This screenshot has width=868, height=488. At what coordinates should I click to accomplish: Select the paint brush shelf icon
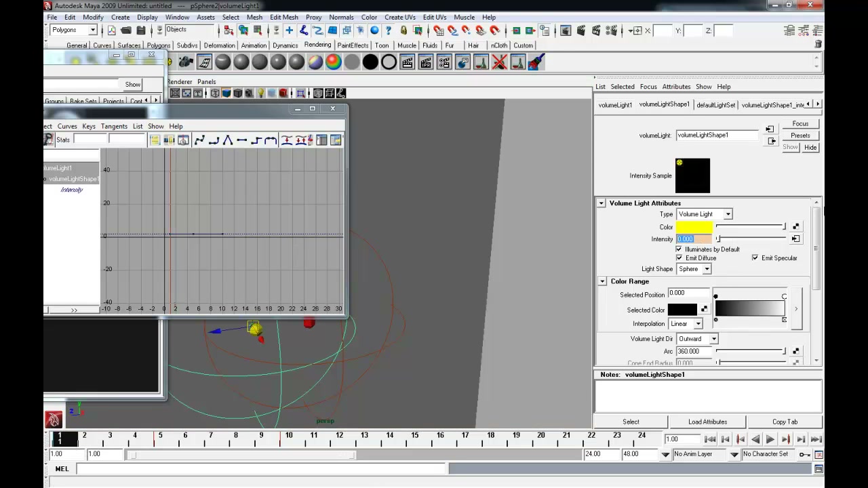pyautogui.click(x=536, y=62)
